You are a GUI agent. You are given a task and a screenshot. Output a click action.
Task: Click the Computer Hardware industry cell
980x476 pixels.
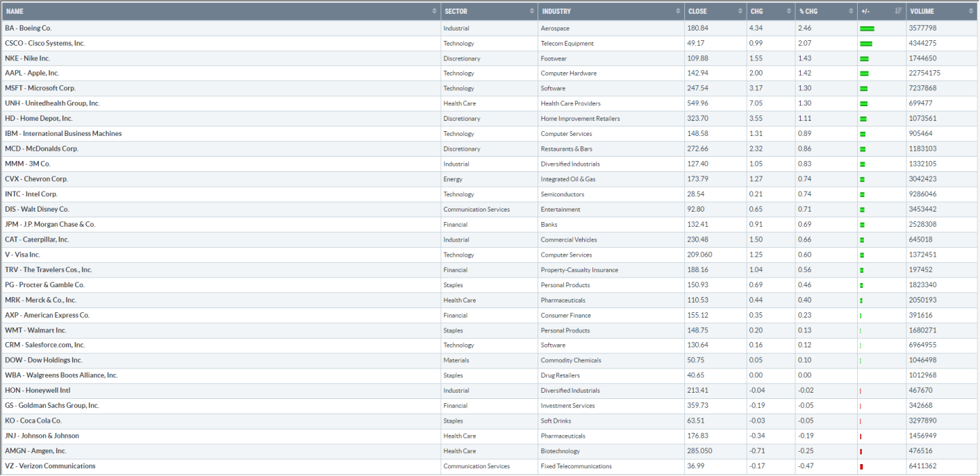[x=569, y=74]
